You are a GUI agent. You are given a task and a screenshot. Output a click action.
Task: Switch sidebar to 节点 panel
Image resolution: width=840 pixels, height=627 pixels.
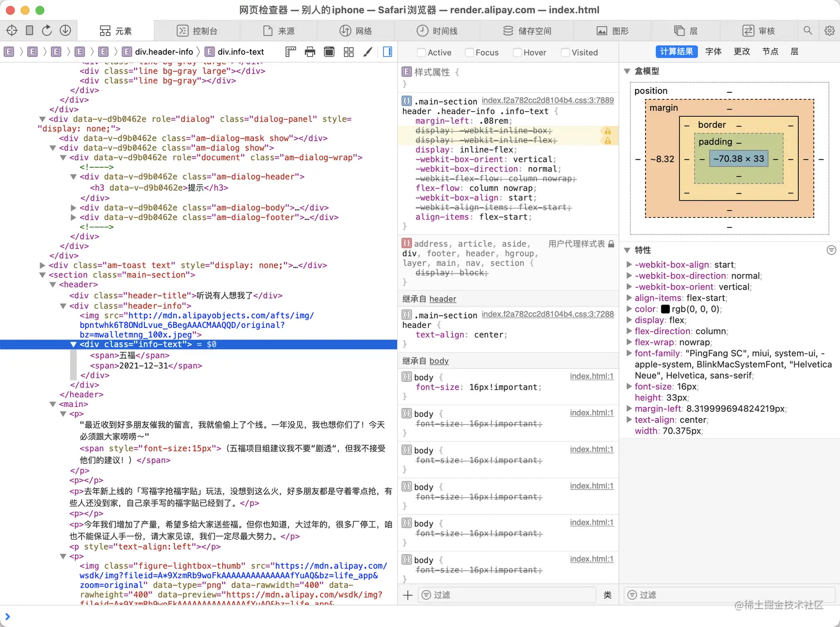pos(770,52)
